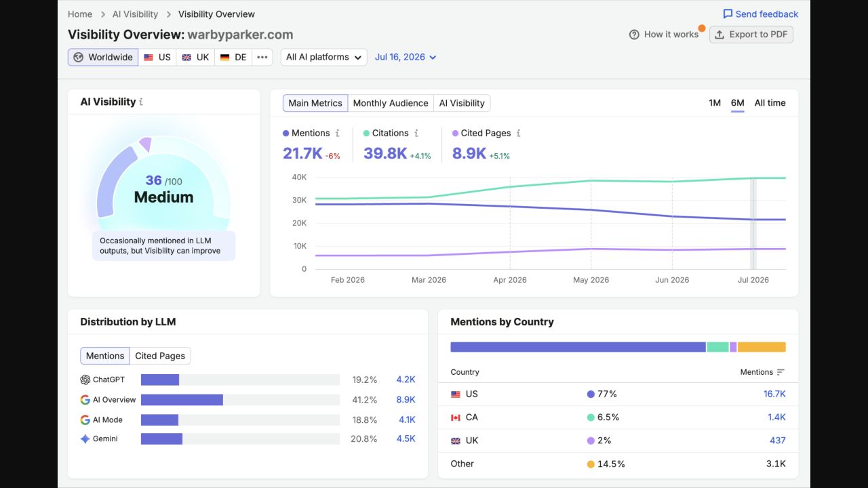Click the Jul 2026 highlighted marker on chart
868x488 pixels.
pyautogui.click(x=753, y=224)
